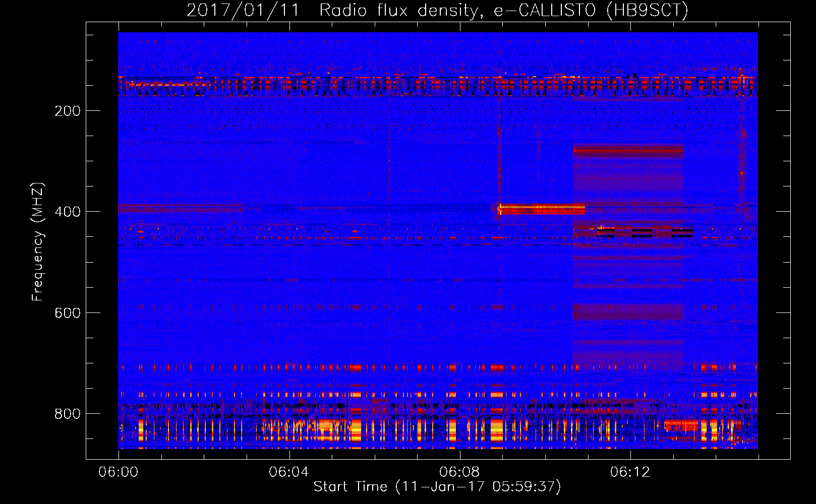This screenshot has height=504, width=816.
Task: Click the 06:08 time tick label
Action: pos(459,472)
